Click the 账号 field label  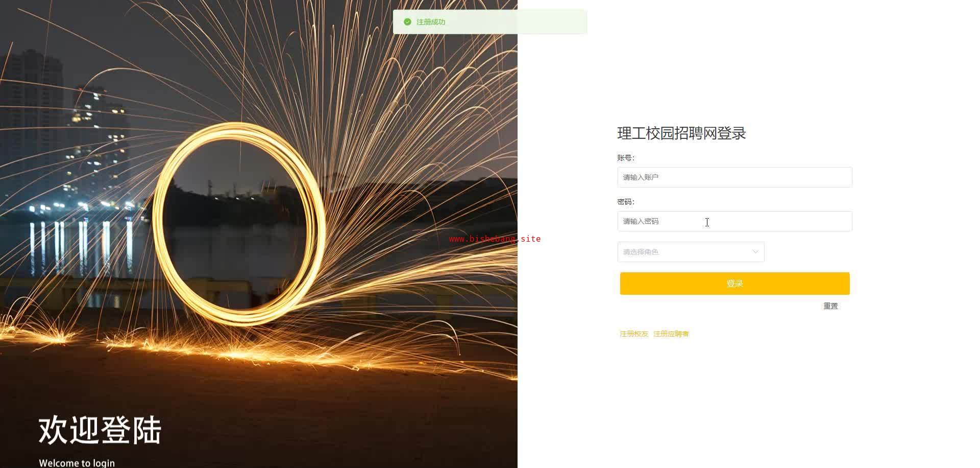point(626,158)
